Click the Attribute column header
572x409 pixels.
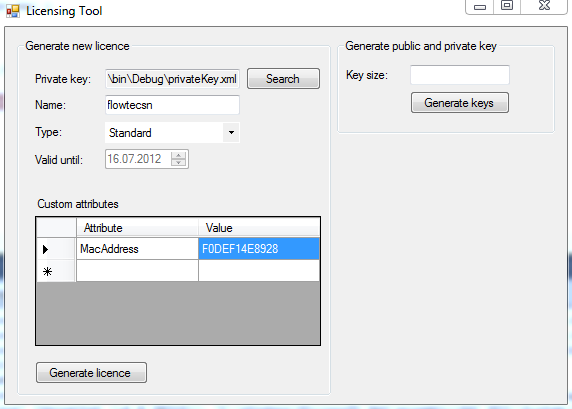click(x=137, y=228)
